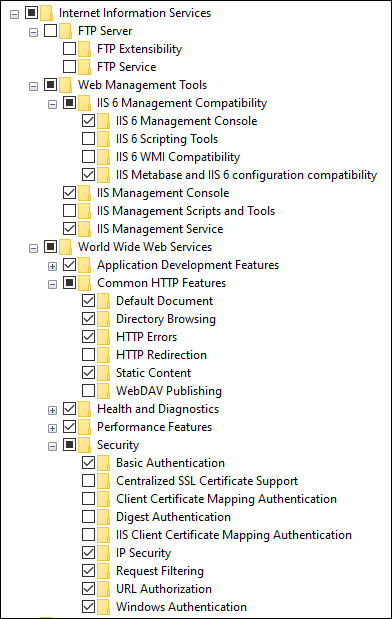Collapse Common HTTP Features node

pyautogui.click(x=52, y=284)
